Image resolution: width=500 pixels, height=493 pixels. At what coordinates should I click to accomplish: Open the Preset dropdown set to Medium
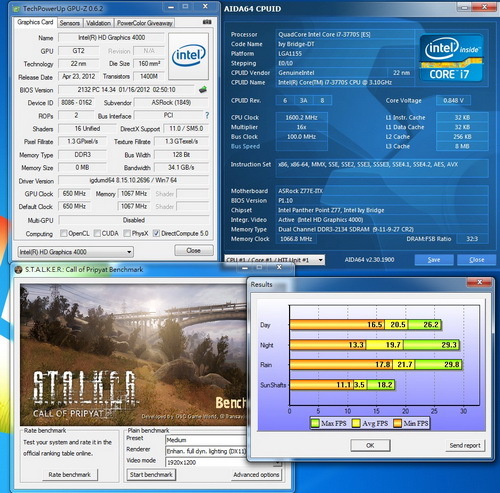[x=206, y=440]
